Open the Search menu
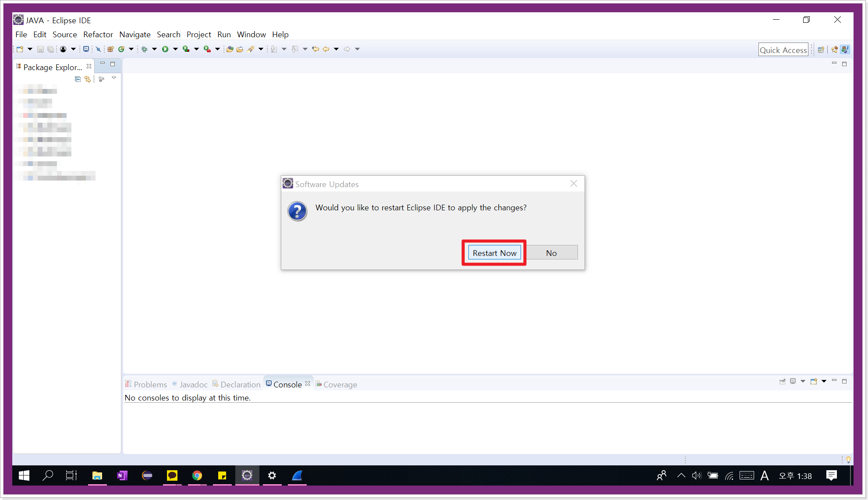 168,34
